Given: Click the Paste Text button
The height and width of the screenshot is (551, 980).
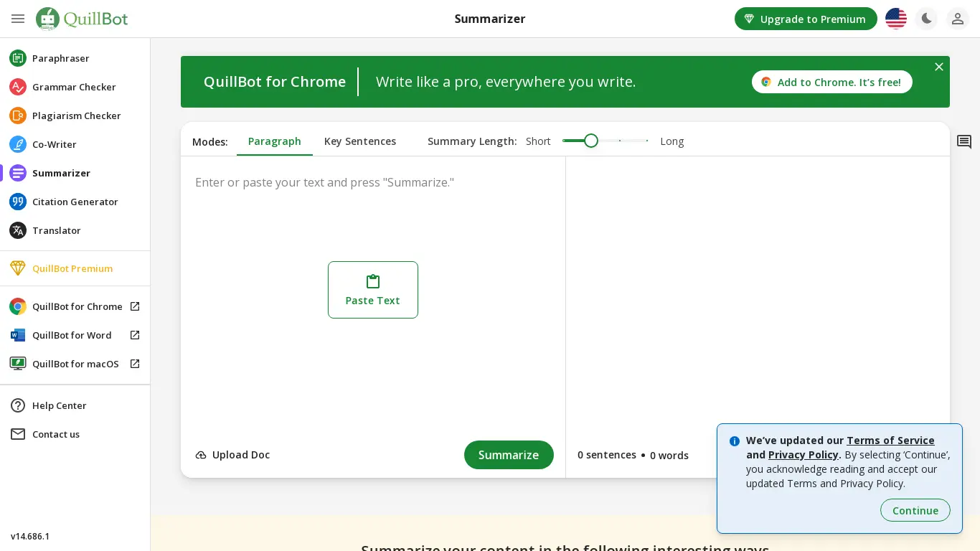Looking at the screenshot, I should coord(373,290).
